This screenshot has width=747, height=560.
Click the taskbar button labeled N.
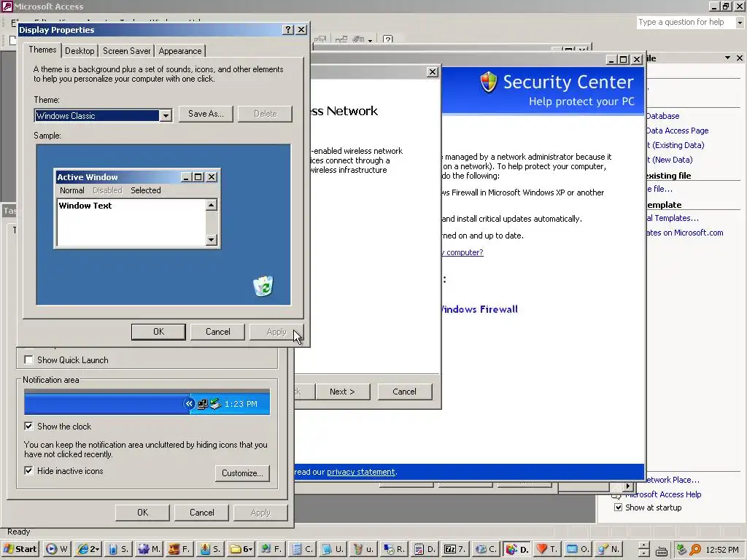pos(608,549)
